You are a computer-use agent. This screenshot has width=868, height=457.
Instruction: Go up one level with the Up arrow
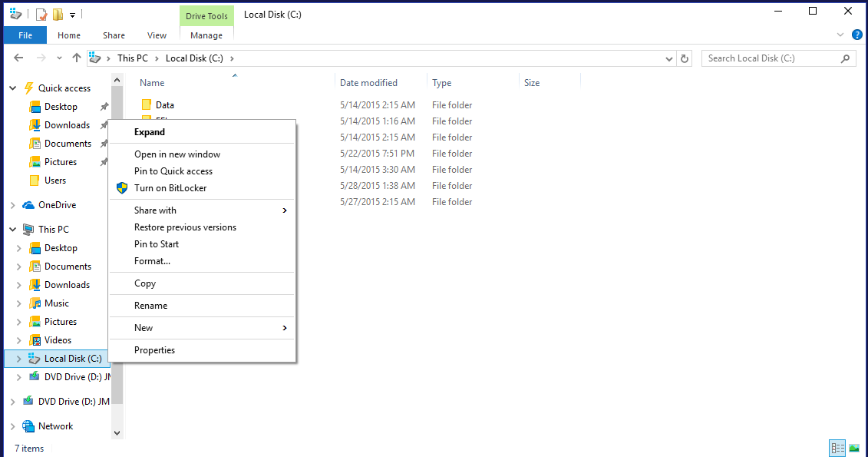(x=77, y=58)
